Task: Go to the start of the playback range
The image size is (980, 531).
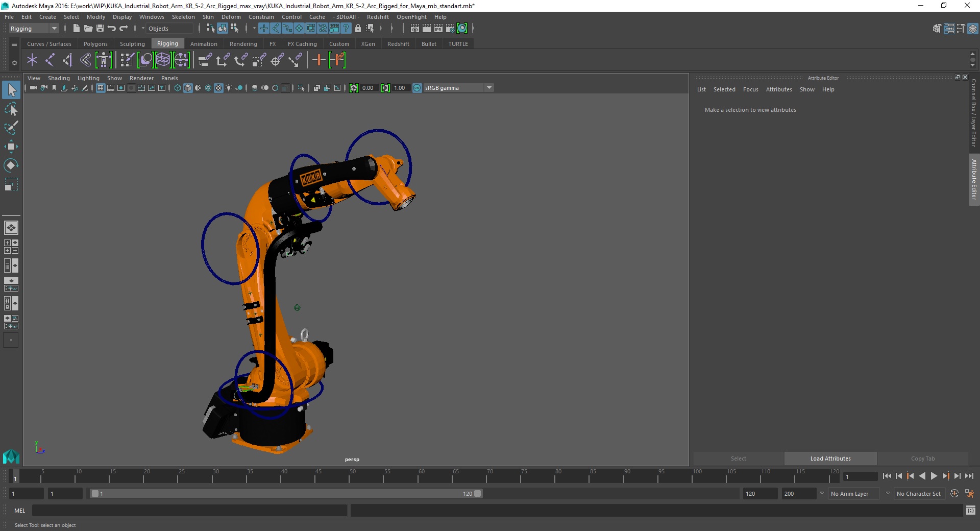Action: pos(887,476)
